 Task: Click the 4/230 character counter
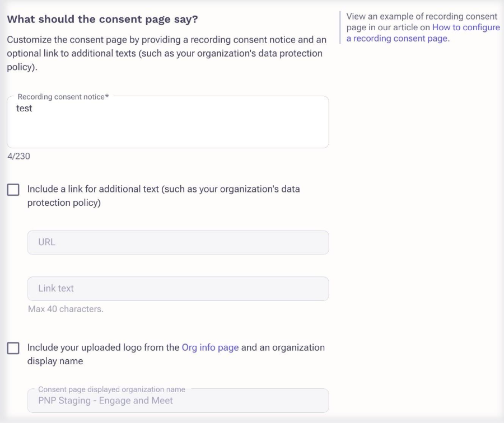click(18, 156)
